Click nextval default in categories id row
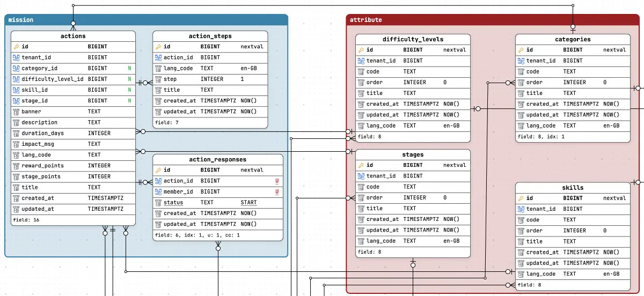The width and height of the screenshot is (644, 296). [614, 50]
